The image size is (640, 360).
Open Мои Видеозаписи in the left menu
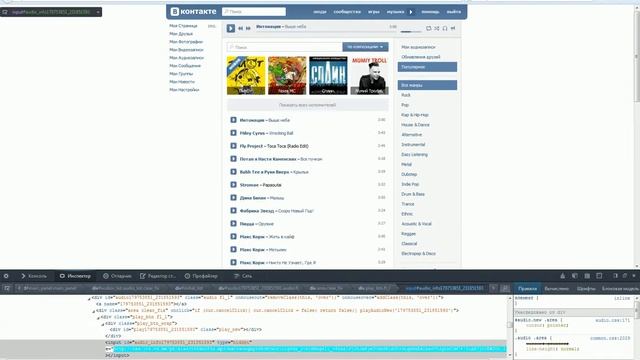pos(186,50)
